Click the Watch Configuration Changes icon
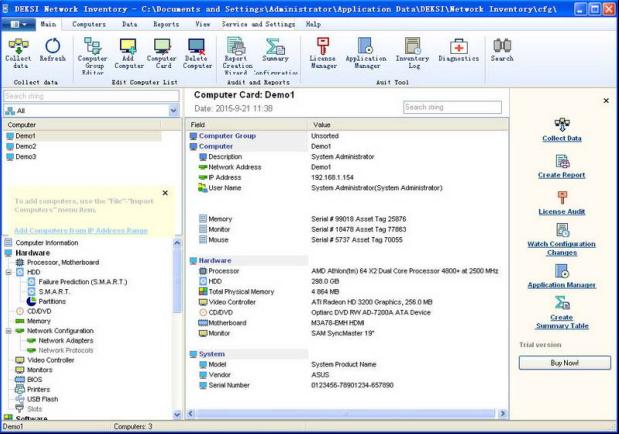 pyautogui.click(x=562, y=230)
